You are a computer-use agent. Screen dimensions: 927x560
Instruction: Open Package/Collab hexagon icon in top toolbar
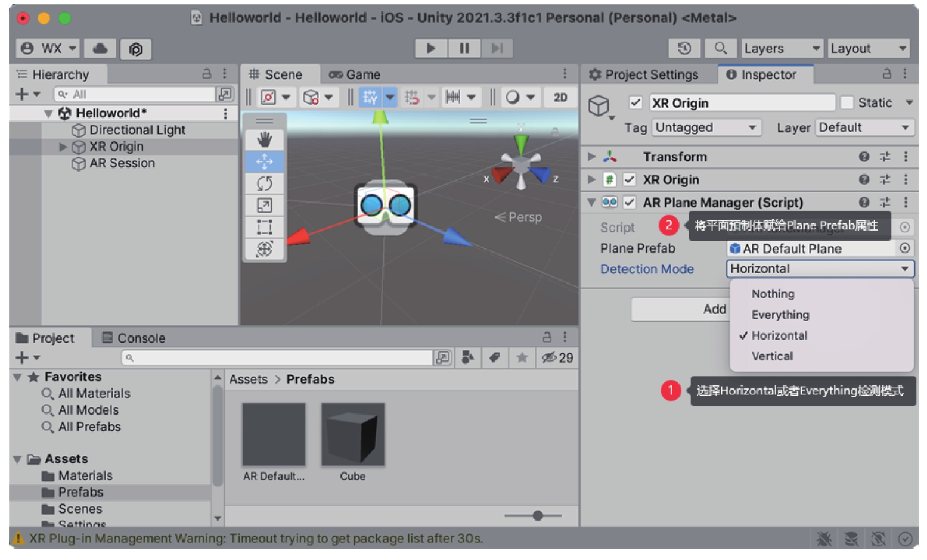tap(135, 49)
